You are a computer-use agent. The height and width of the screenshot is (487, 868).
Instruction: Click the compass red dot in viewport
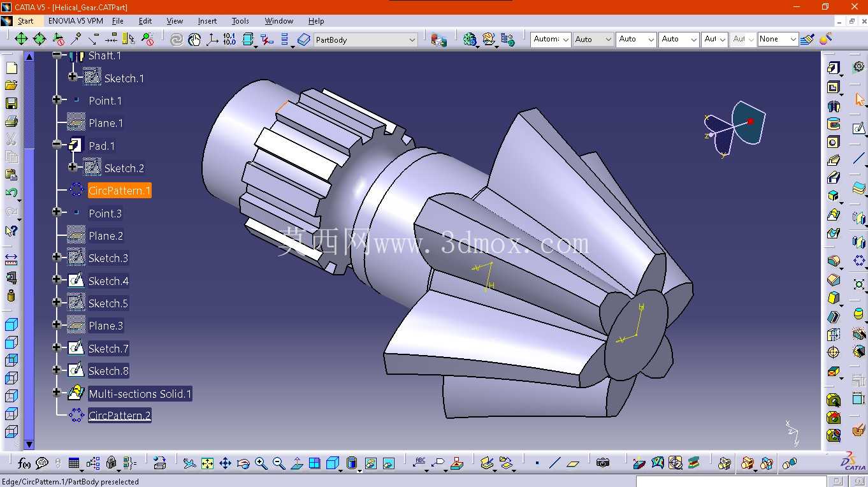(751, 121)
